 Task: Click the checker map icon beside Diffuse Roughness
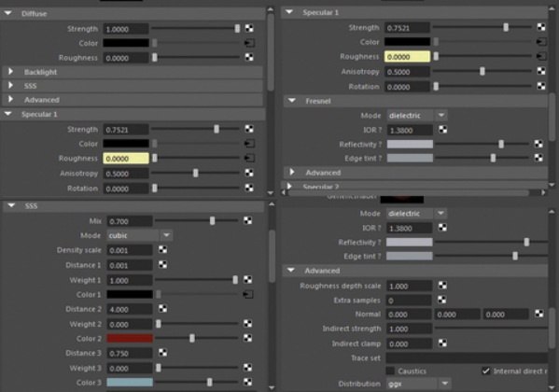(x=249, y=57)
